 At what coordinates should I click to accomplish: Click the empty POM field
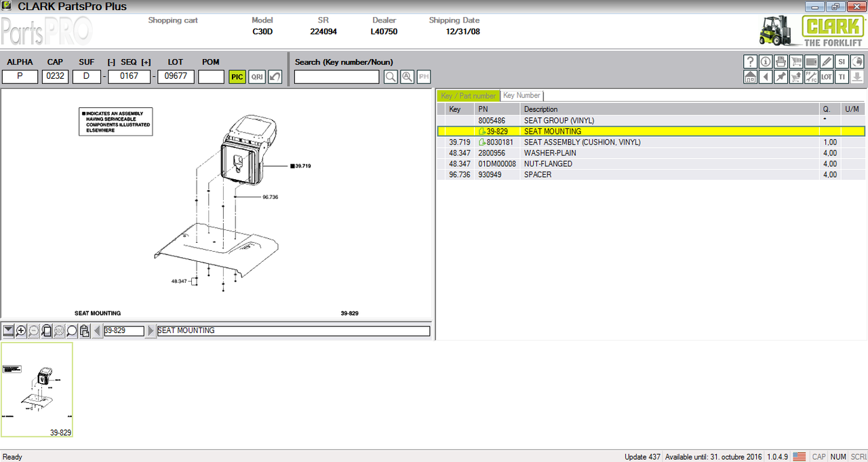coord(211,77)
